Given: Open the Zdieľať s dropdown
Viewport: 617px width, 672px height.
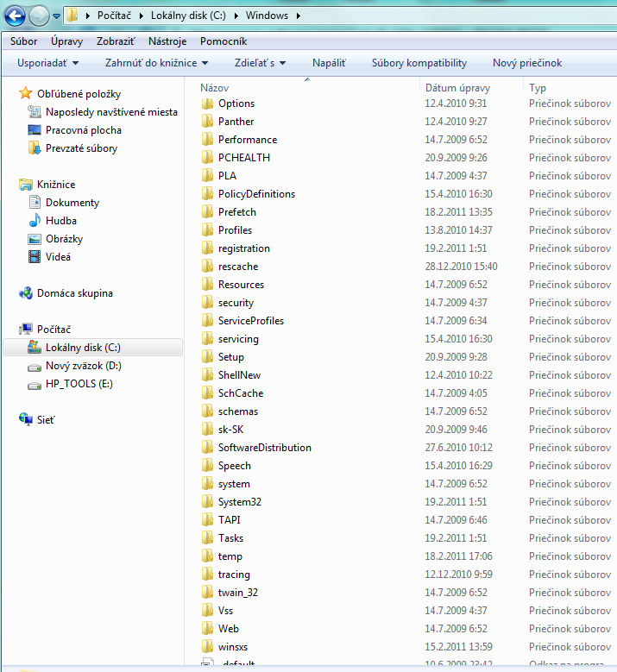Looking at the screenshot, I should click(x=260, y=63).
